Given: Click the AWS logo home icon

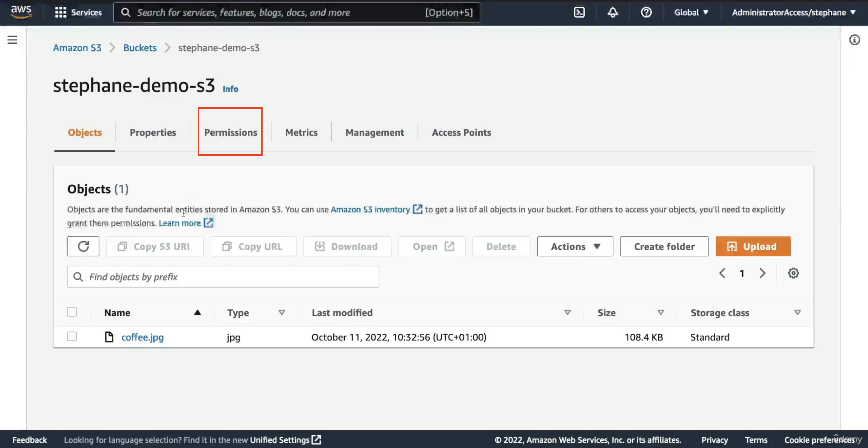Looking at the screenshot, I should [x=21, y=12].
